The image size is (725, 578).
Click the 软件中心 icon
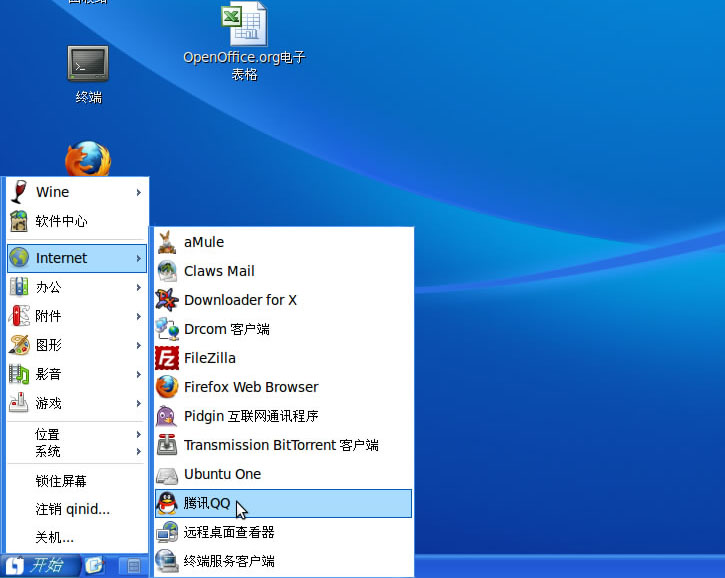pos(19,221)
